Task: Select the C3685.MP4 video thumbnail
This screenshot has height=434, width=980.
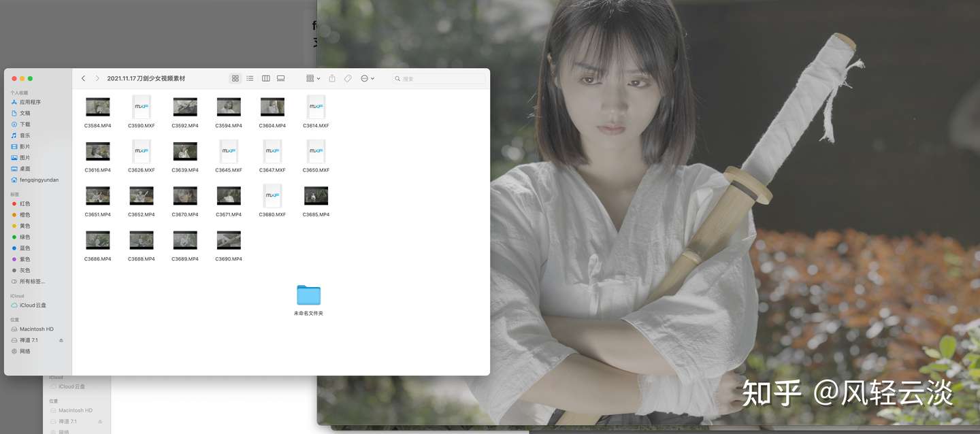Action: (316, 196)
